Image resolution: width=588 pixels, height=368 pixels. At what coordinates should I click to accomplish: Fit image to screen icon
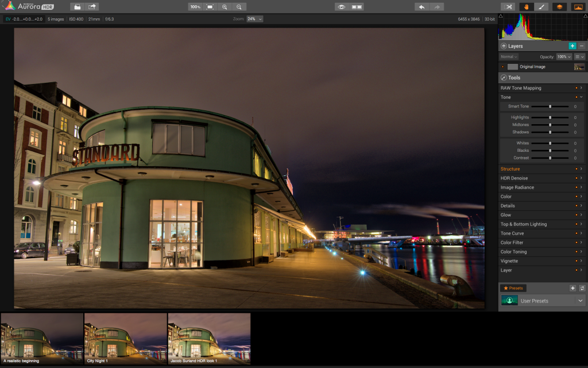pyautogui.click(x=210, y=7)
